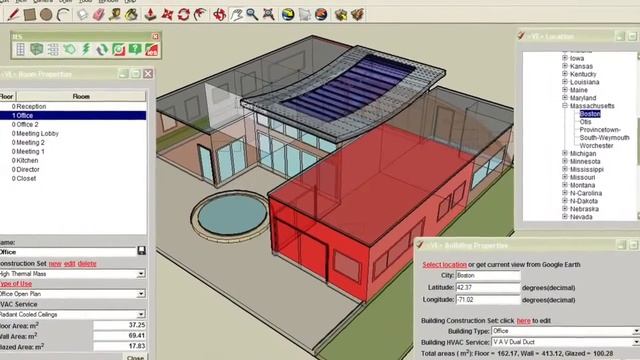Select the Zoom magnifier tool
Screen dimensions: 640x360
pos(252,15)
